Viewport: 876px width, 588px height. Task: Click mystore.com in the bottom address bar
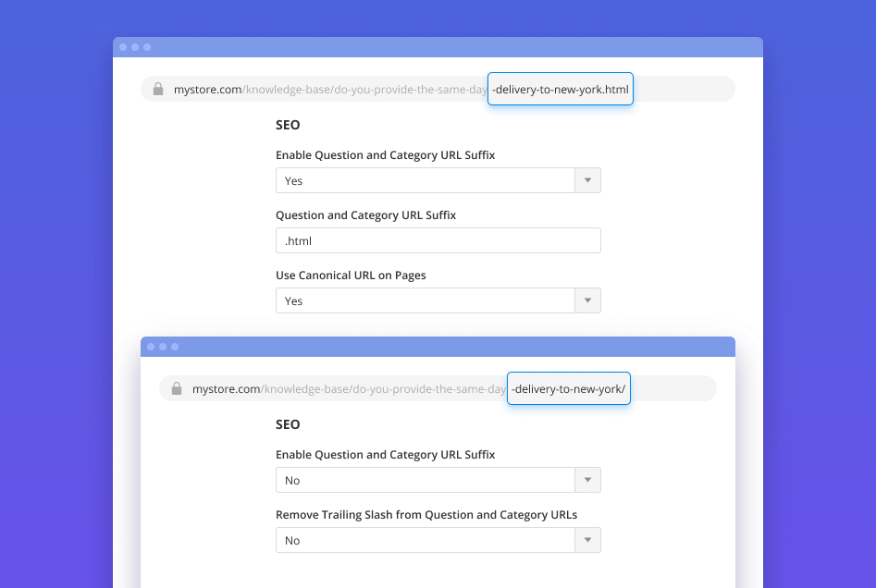point(227,389)
